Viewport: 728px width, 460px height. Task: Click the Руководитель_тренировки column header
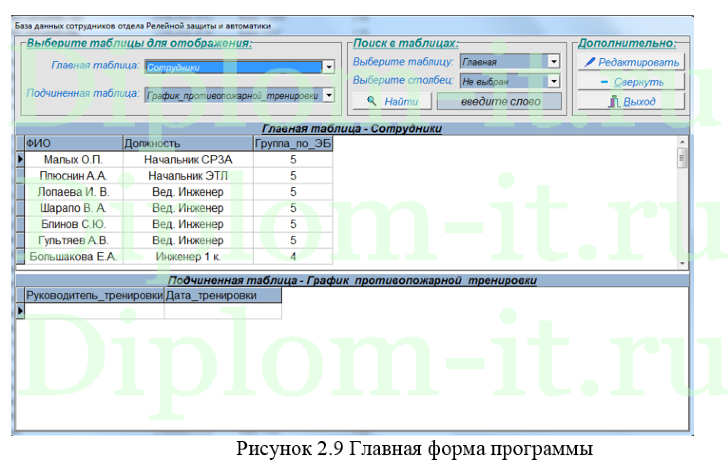94,295
